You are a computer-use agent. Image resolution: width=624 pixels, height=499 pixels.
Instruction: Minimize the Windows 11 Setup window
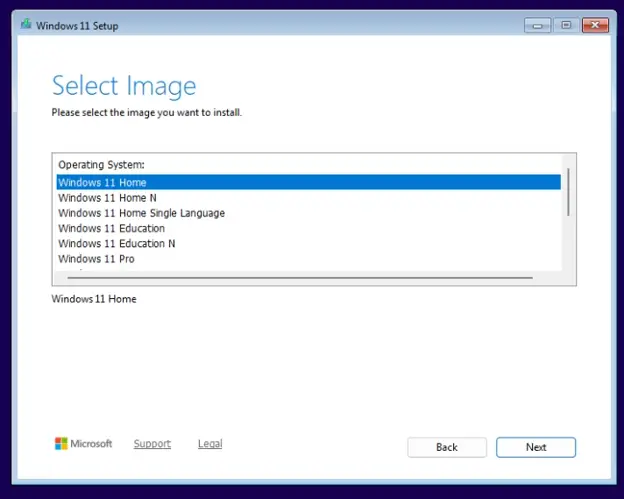pyautogui.click(x=537, y=25)
